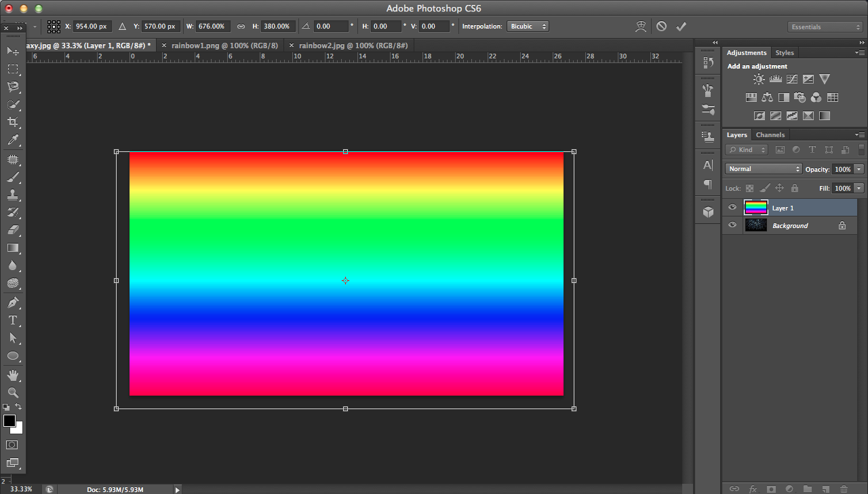The width and height of the screenshot is (868, 494).
Task: Add a Brightness/Contrast adjustment
Action: pyautogui.click(x=759, y=79)
